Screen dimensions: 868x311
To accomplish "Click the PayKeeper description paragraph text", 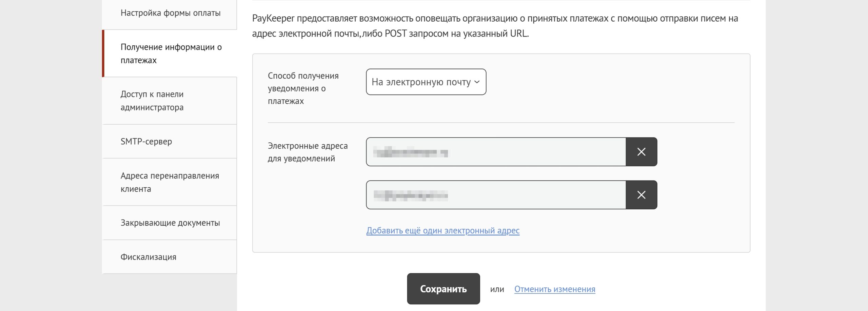I will point(495,26).
